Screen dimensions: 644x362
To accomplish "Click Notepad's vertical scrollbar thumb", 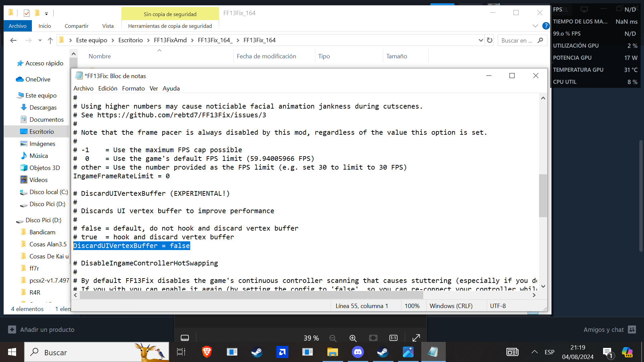I will tap(543, 195).
